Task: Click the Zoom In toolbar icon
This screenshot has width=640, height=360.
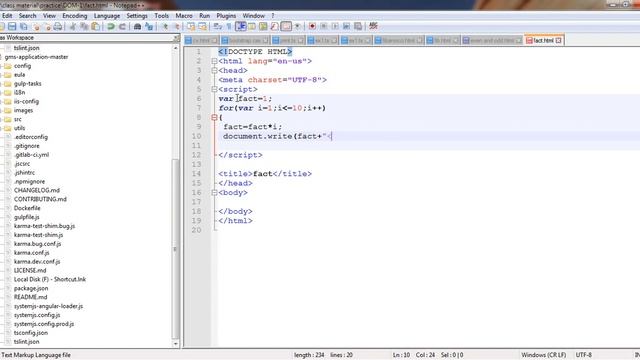Action: pyautogui.click(x=165, y=27)
